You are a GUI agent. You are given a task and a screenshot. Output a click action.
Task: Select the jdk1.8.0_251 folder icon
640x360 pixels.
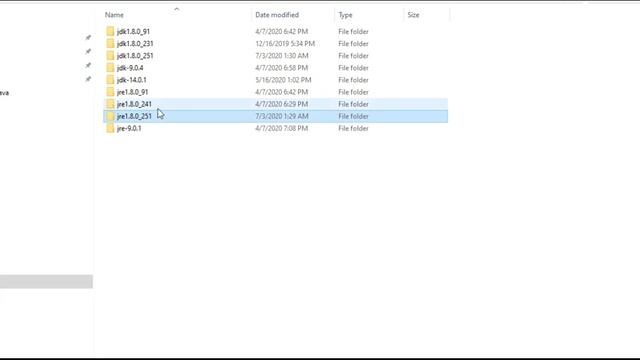tap(110, 56)
